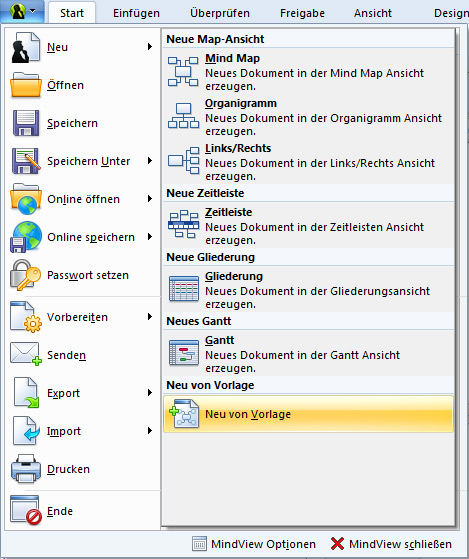
Task: Click the Drucken printer icon
Action: (26, 469)
